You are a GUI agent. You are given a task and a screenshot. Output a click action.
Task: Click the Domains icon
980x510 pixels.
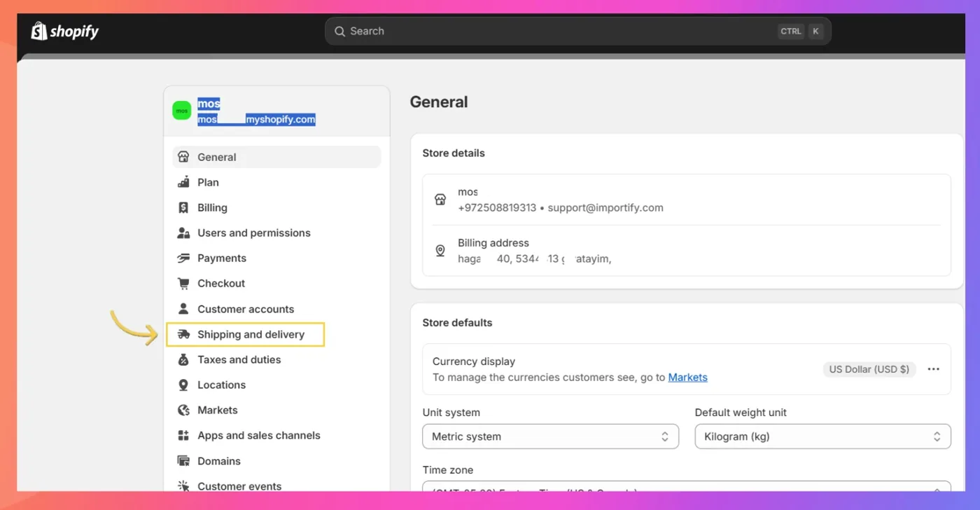[183, 461]
